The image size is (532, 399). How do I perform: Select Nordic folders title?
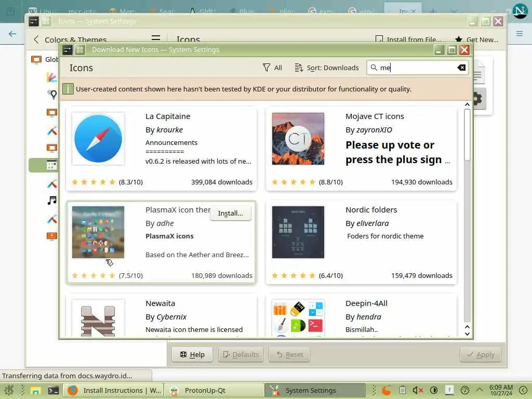coord(371,210)
